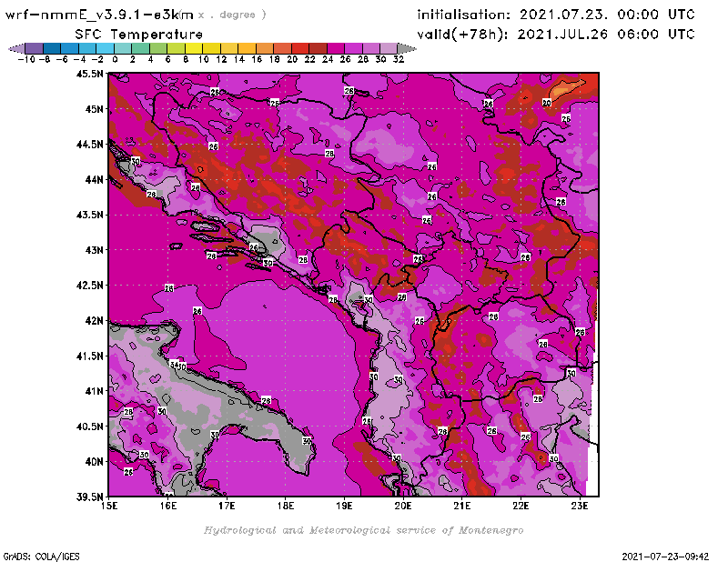Screen dimensions: 728x562
Task: Click the '32' label under the color scale
Action: pos(399,59)
